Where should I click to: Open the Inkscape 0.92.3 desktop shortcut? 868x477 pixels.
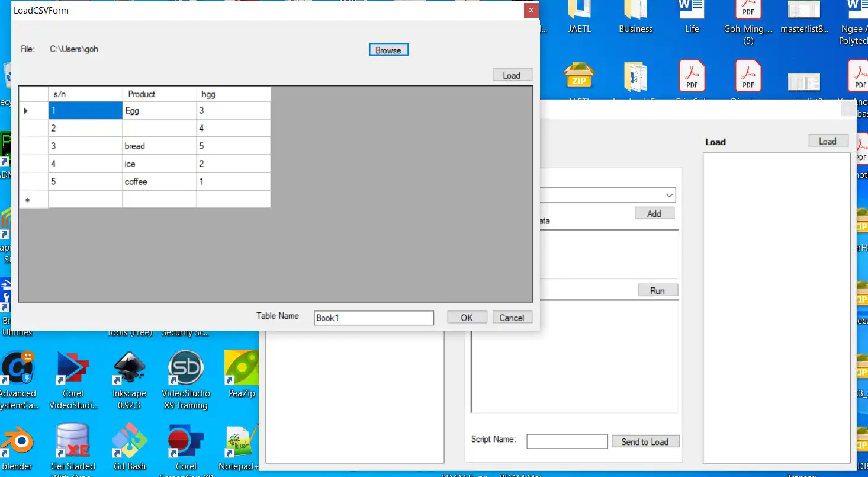tap(129, 380)
